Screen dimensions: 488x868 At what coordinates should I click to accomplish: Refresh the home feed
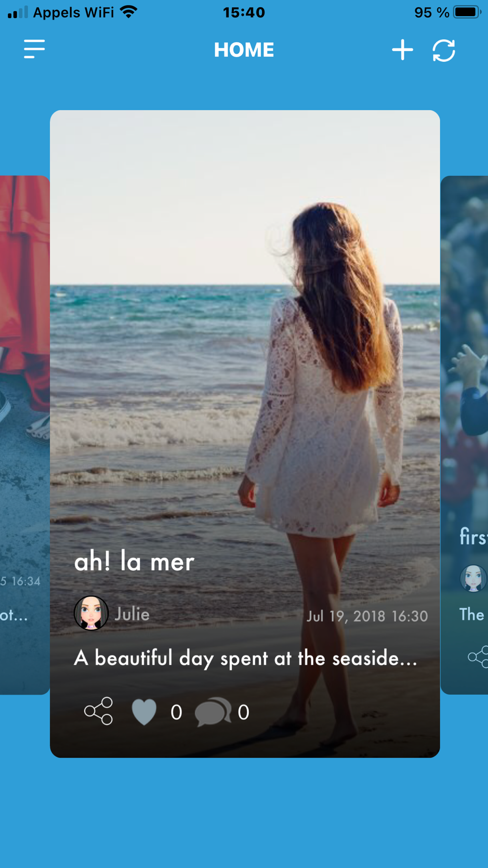click(x=444, y=50)
